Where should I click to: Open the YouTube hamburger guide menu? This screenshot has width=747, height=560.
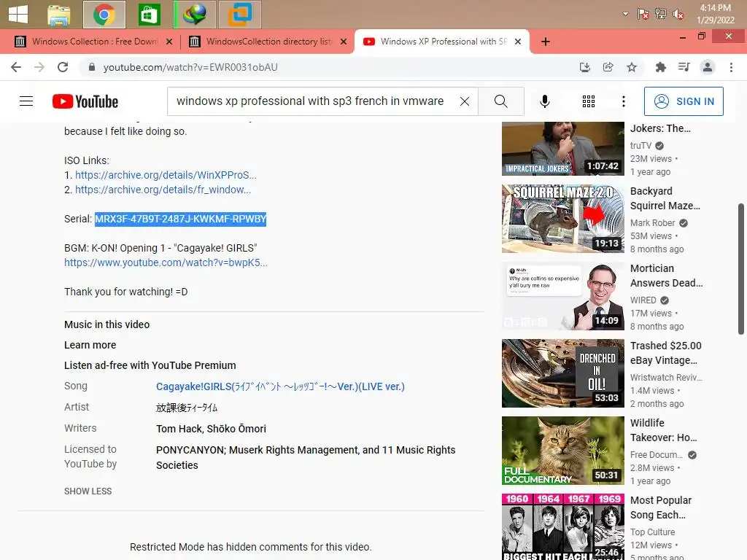tap(26, 101)
